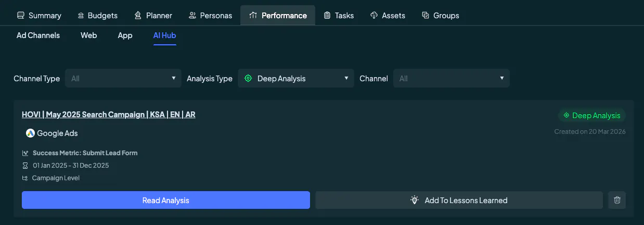Image resolution: width=644 pixels, height=225 pixels.
Task: Click the Personas tab people icon
Action: [x=192, y=16]
